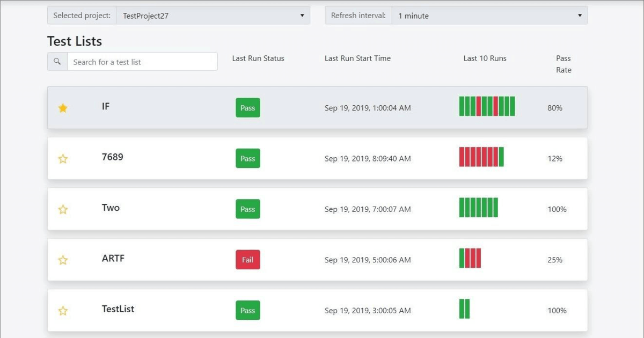
Task: Click the Last 10 Runs bars for IF
Action: pos(487,106)
